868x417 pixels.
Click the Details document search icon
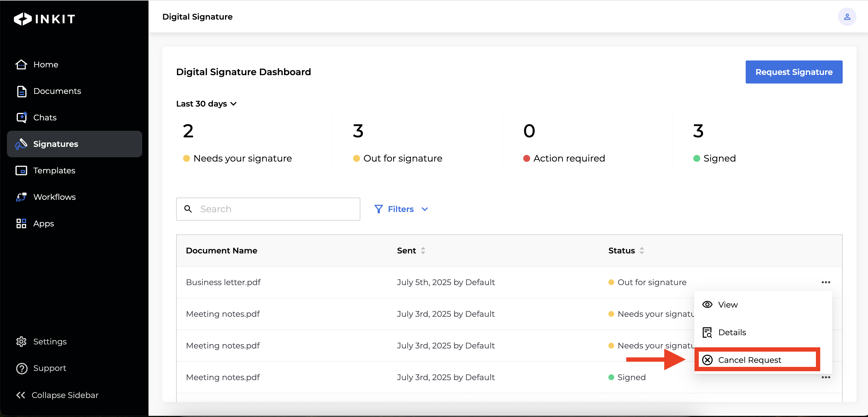[707, 332]
